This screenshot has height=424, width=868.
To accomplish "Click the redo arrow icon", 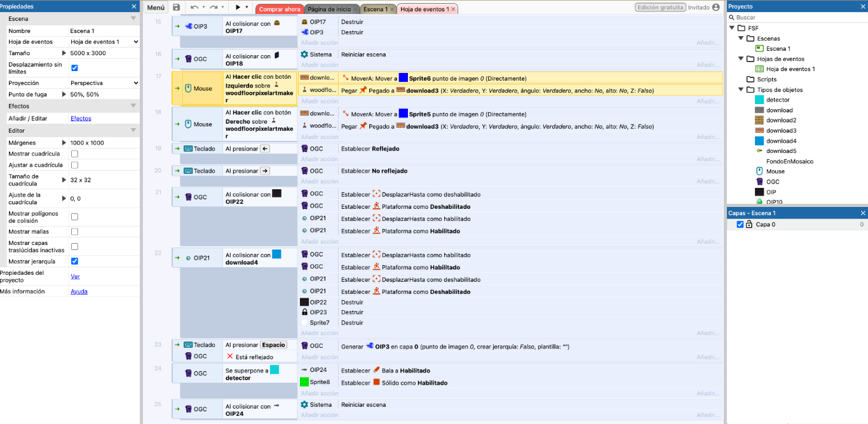I will (214, 8).
